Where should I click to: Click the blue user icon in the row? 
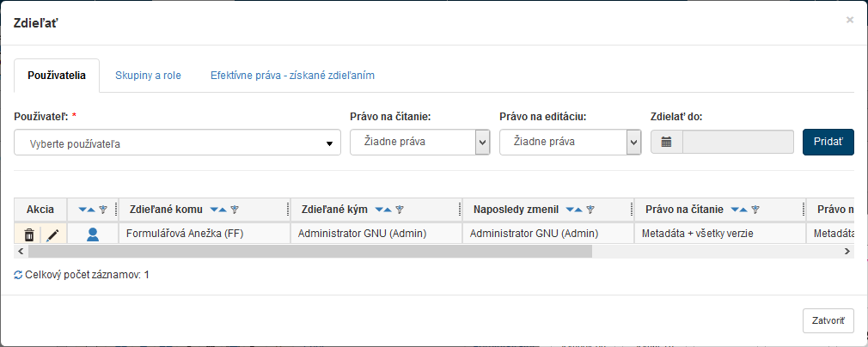coord(93,234)
